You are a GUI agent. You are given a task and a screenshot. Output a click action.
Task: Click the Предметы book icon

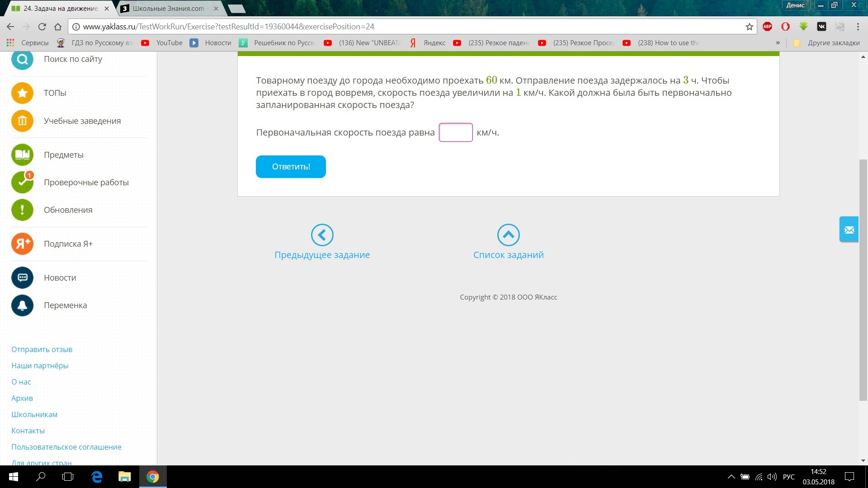point(22,155)
